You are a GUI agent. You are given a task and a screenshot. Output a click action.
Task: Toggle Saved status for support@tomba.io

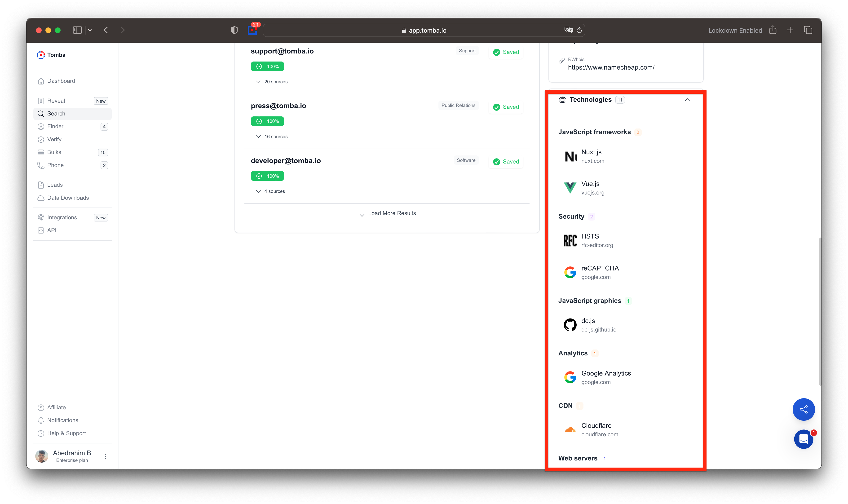506,52
